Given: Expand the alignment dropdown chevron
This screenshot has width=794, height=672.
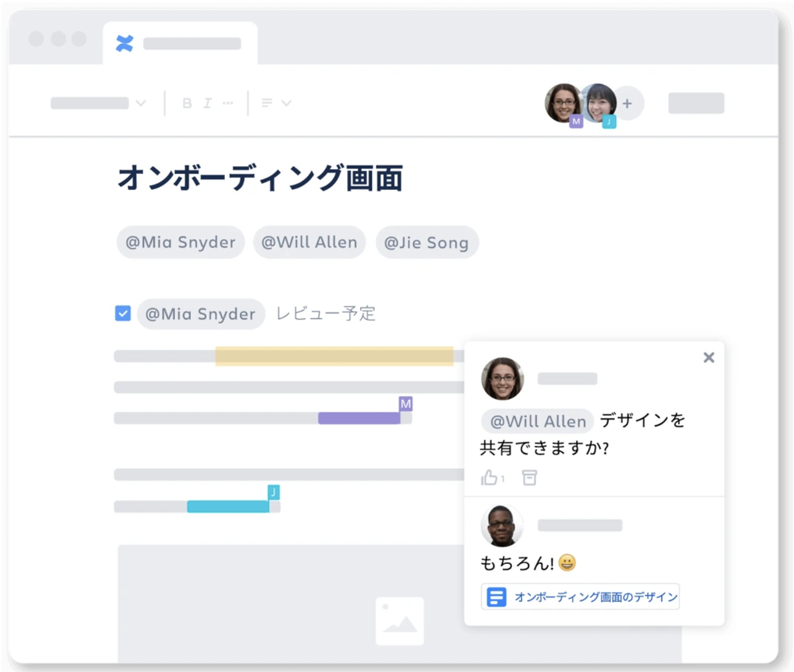Looking at the screenshot, I should pyautogui.click(x=287, y=103).
